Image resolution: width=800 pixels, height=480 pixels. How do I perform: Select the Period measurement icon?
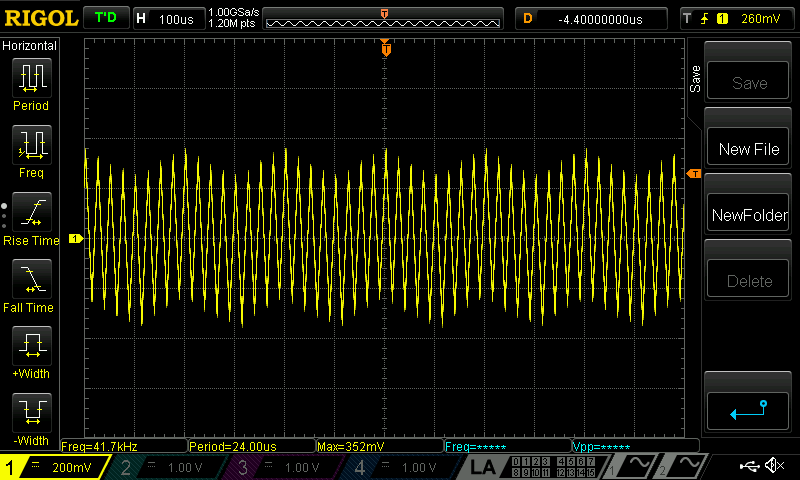click(x=31, y=78)
